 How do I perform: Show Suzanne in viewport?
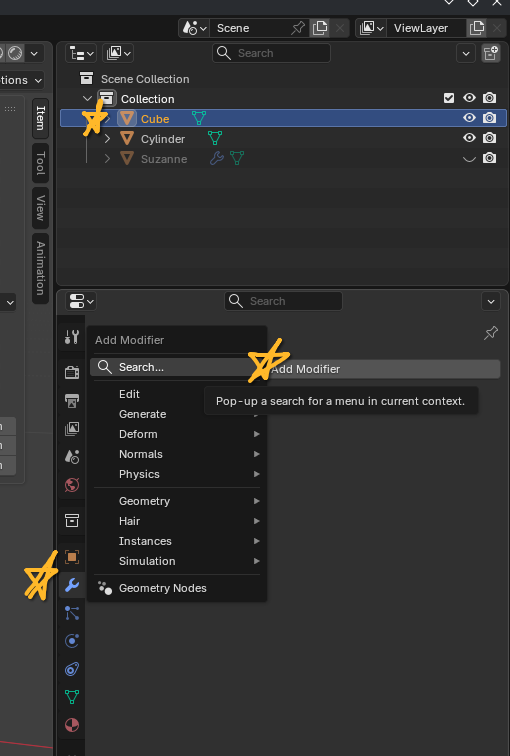(x=469, y=159)
